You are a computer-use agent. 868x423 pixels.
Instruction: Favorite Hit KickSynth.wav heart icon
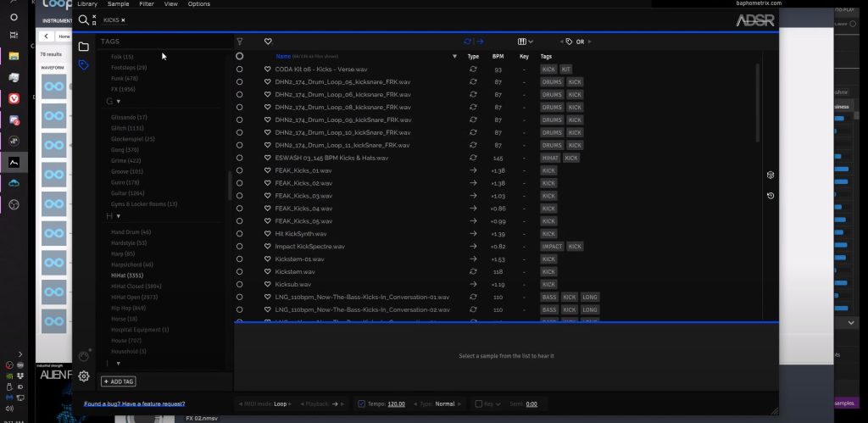tap(267, 234)
